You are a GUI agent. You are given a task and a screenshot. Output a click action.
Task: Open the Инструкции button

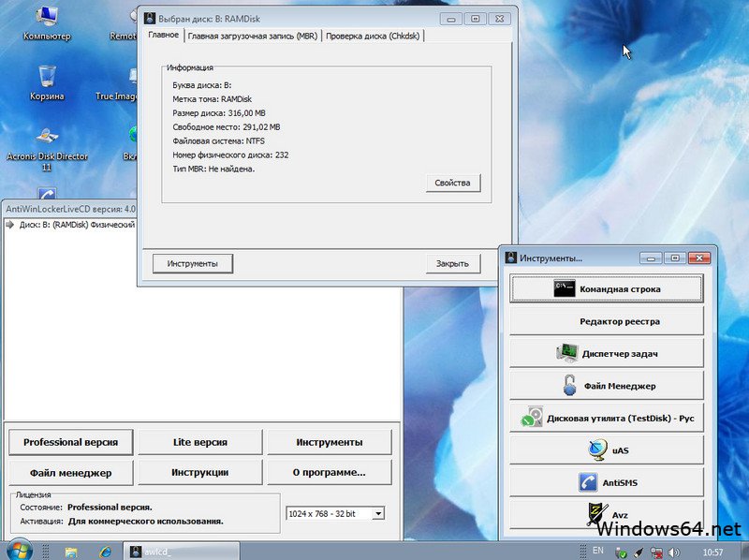[x=199, y=473]
